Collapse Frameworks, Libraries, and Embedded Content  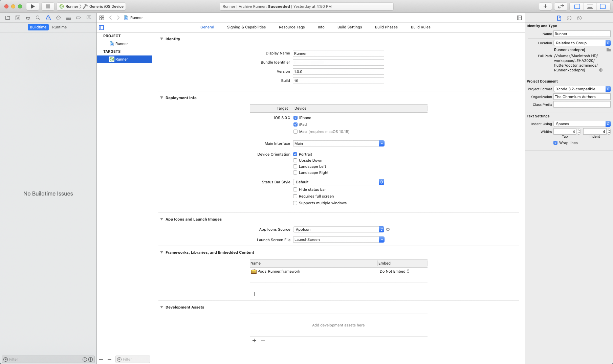(161, 252)
